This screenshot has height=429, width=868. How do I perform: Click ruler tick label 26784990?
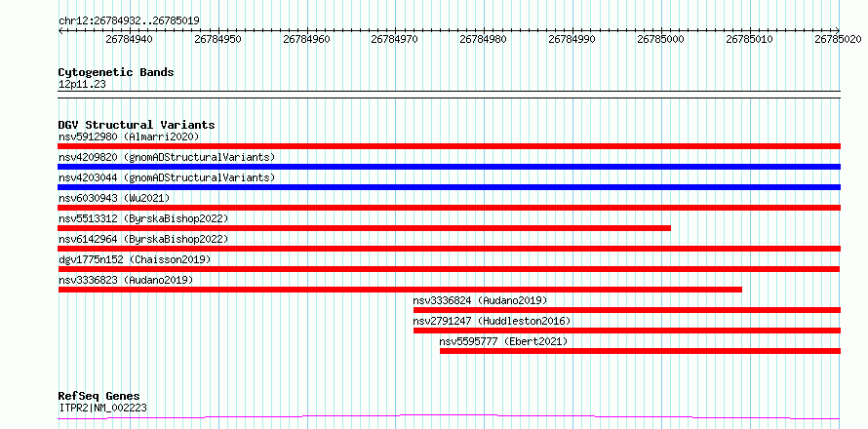point(572,40)
